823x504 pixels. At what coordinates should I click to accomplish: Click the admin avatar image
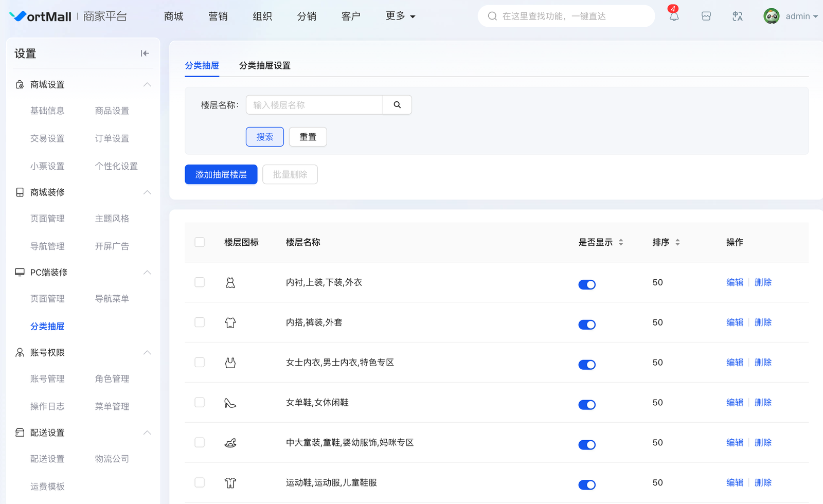771,16
